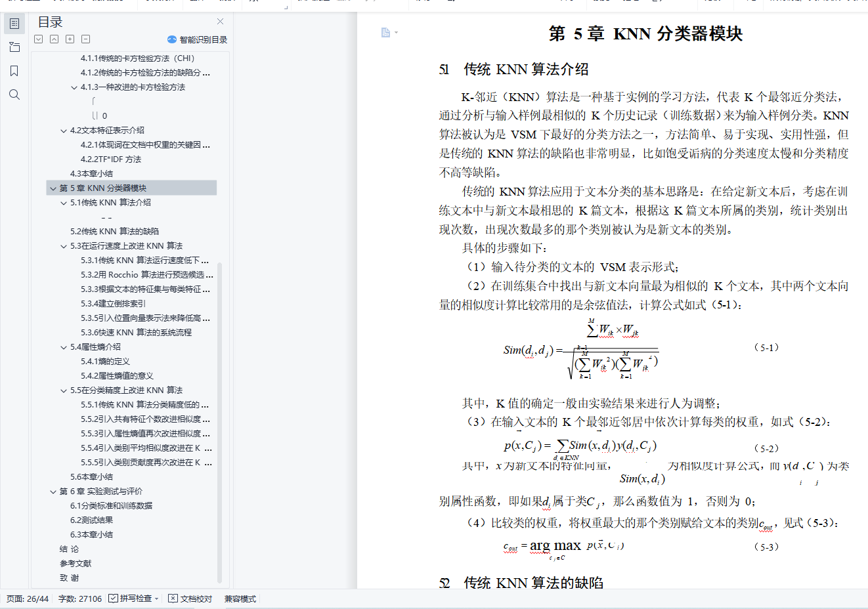Click the plus box icon under 目录

[70, 39]
